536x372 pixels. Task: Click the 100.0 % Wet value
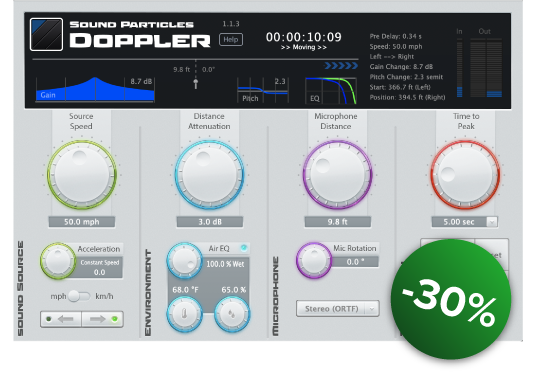pos(225,264)
